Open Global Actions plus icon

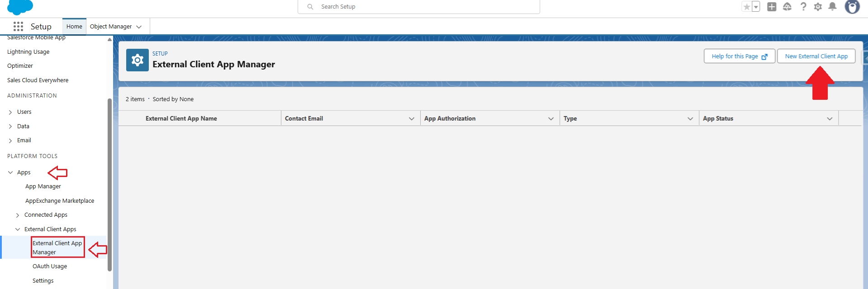[772, 7]
